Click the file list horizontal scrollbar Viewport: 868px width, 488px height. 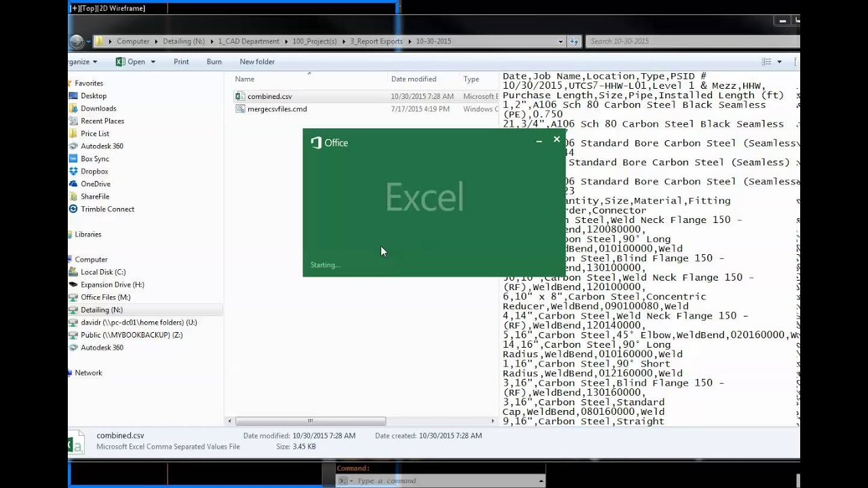click(x=311, y=421)
